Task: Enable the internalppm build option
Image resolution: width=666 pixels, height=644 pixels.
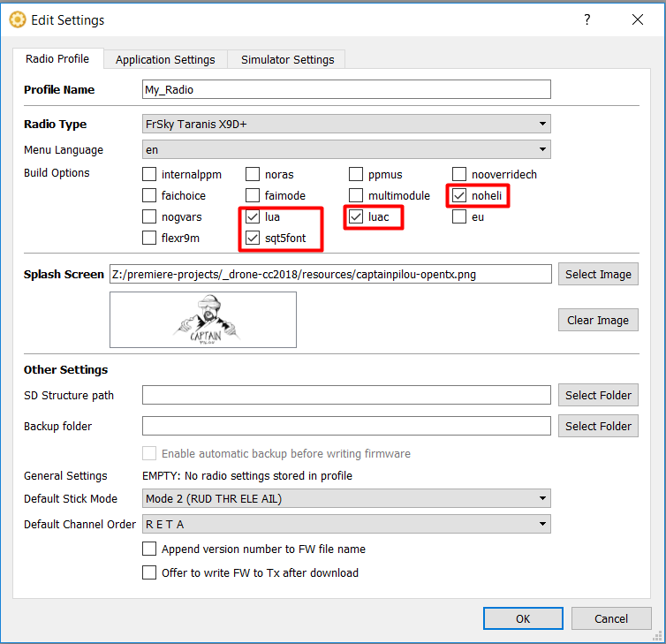Action: coord(149,174)
